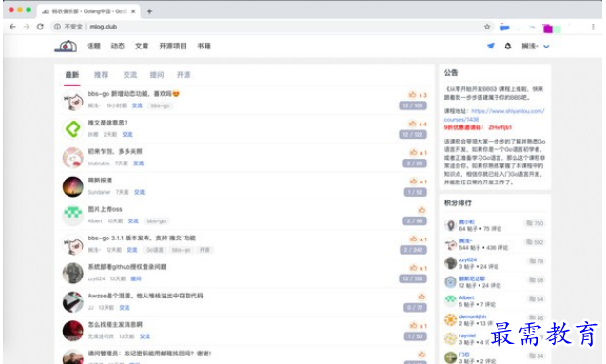Click the 13 / 108 count badge
This screenshot has width=606, height=364.
coord(413,105)
